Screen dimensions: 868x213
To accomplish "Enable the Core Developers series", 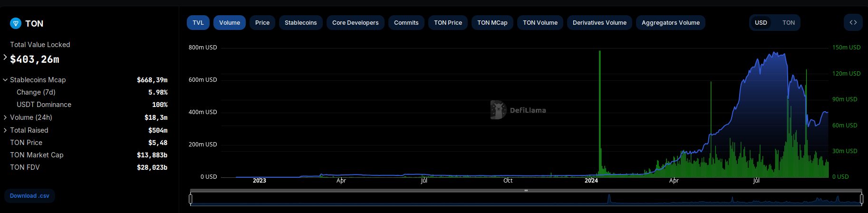I will (x=356, y=22).
